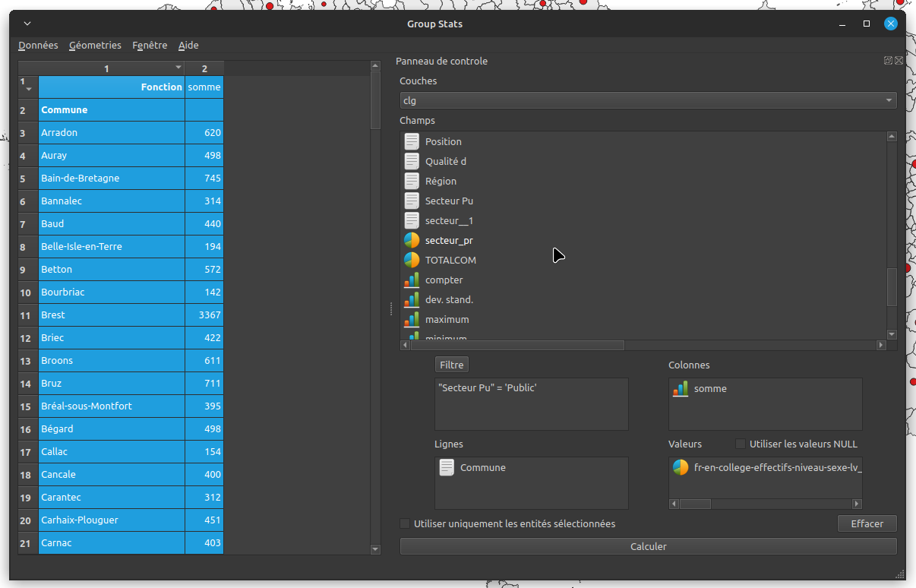Open the Données menu

(x=38, y=46)
